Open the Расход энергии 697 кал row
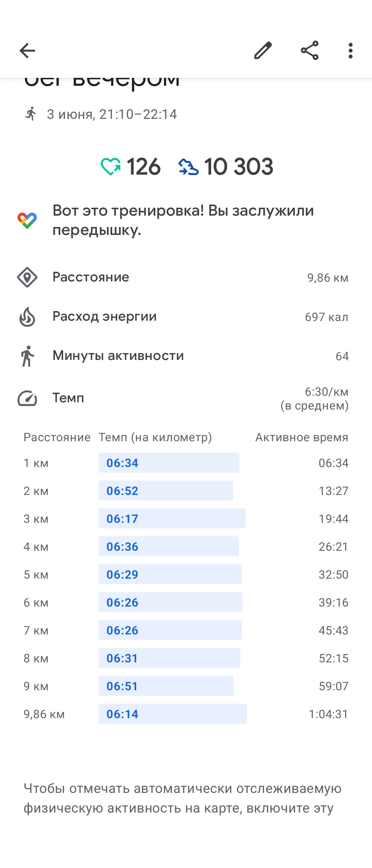This screenshot has height=868, width=372. 186,317
